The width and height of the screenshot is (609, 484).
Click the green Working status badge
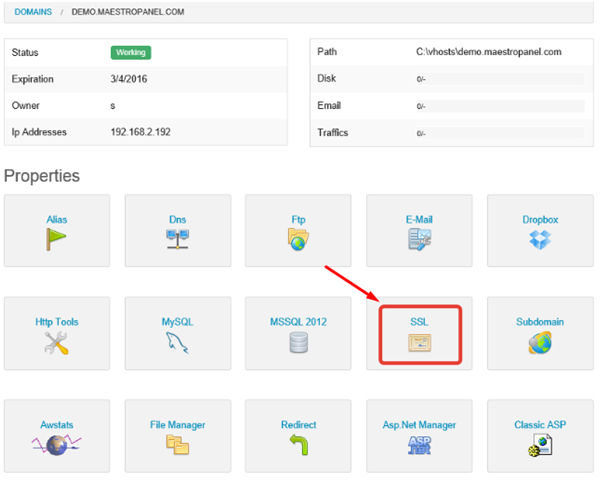pyautogui.click(x=131, y=52)
